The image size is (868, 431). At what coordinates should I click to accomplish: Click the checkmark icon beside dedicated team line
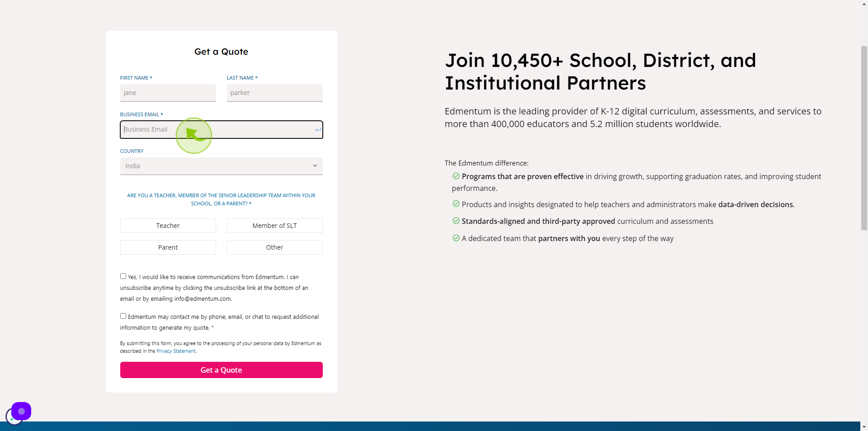click(456, 238)
